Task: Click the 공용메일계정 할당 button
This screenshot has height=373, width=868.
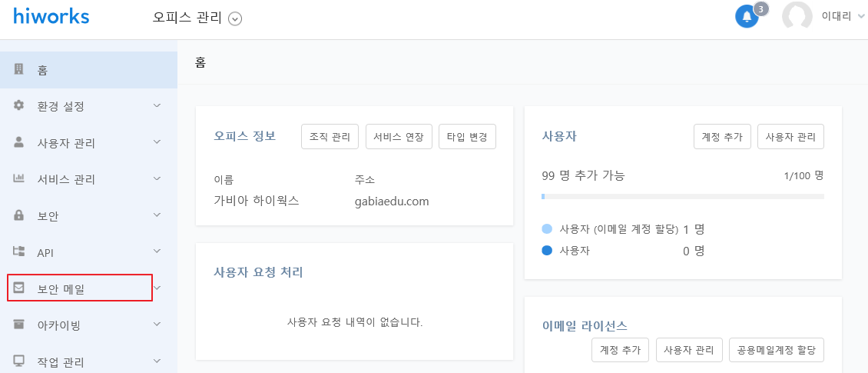Action: tap(777, 350)
